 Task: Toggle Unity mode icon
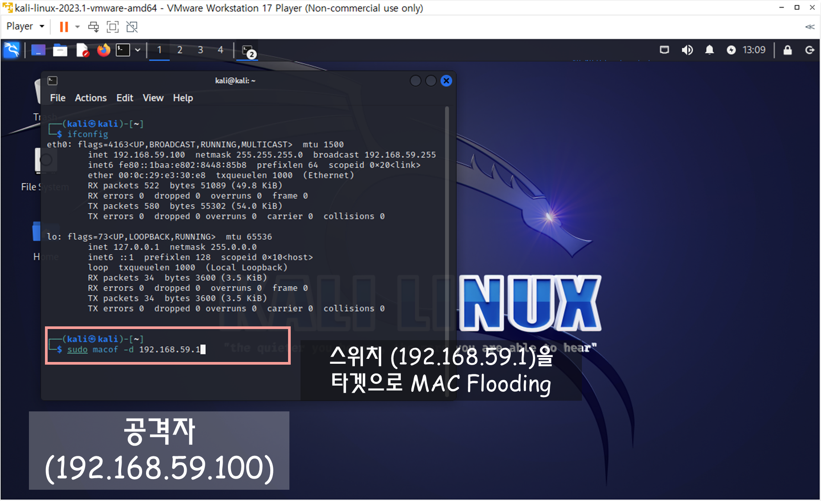coord(132,27)
